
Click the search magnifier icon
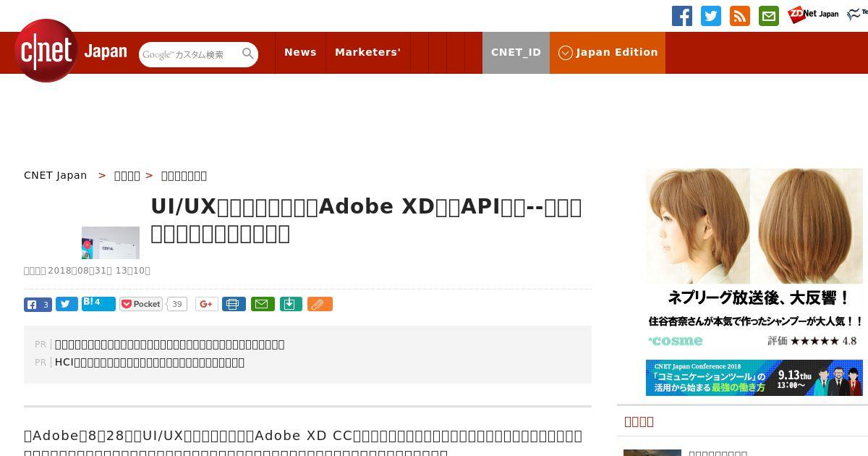(x=248, y=54)
